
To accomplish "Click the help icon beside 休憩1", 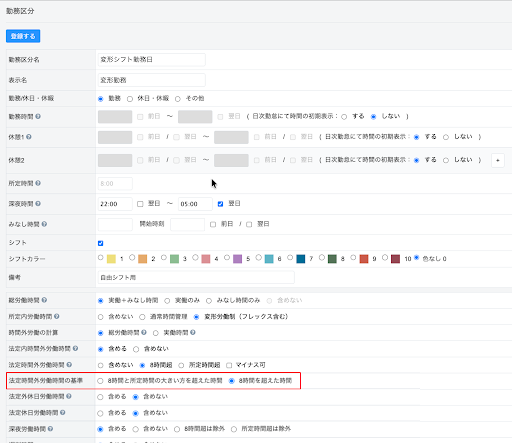I will [x=29, y=137].
